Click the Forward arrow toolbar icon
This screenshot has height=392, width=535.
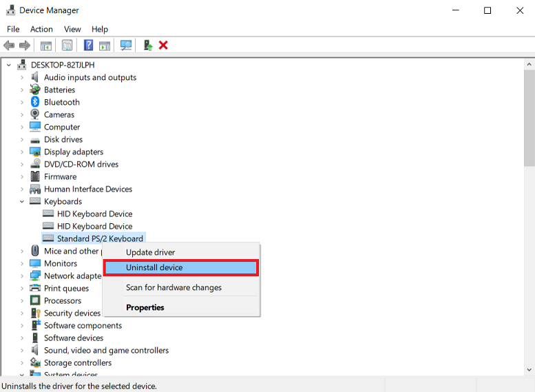[x=25, y=45]
